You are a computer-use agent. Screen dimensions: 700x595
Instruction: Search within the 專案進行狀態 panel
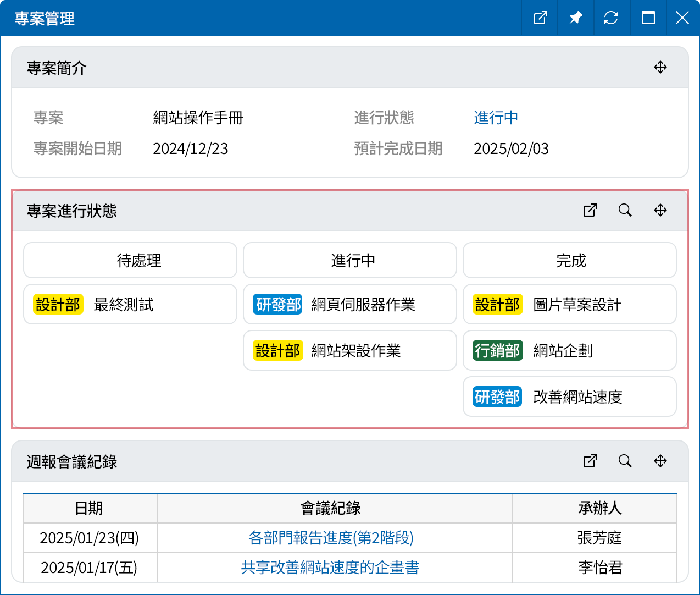pos(625,211)
